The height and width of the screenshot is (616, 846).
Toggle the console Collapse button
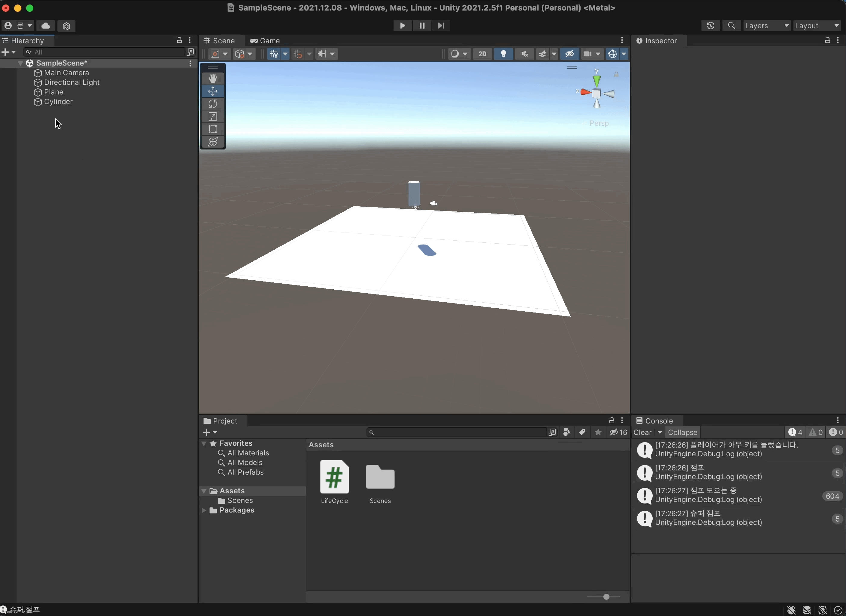pos(682,432)
